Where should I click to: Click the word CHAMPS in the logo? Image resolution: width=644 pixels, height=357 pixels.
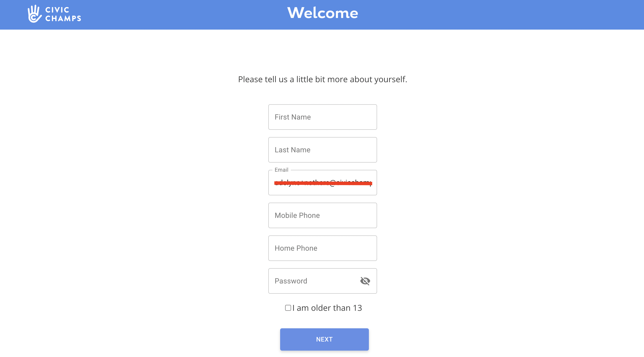point(63,18)
